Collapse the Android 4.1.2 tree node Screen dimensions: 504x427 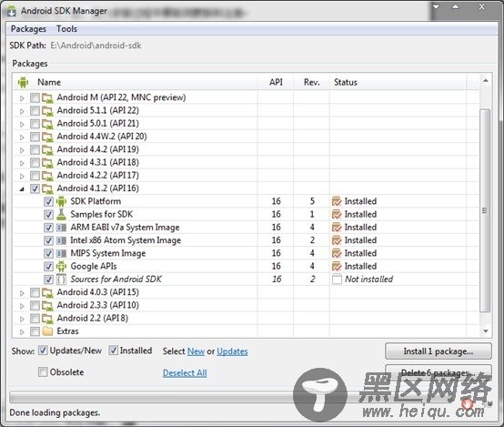click(22, 189)
